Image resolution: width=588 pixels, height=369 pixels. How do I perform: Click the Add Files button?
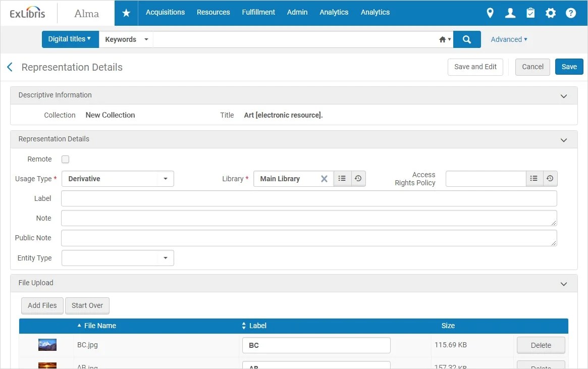tap(42, 305)
